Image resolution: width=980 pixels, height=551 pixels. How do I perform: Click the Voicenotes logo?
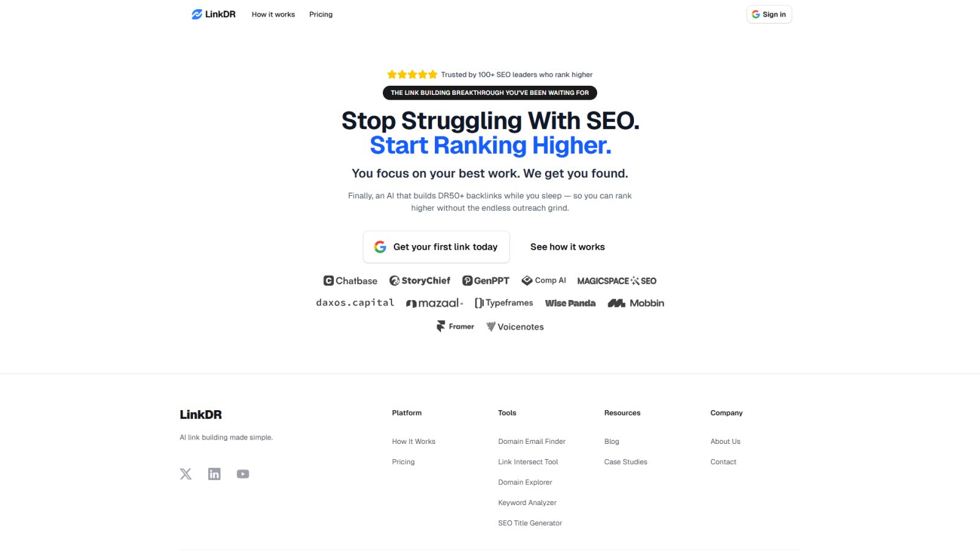coord(514,326)
